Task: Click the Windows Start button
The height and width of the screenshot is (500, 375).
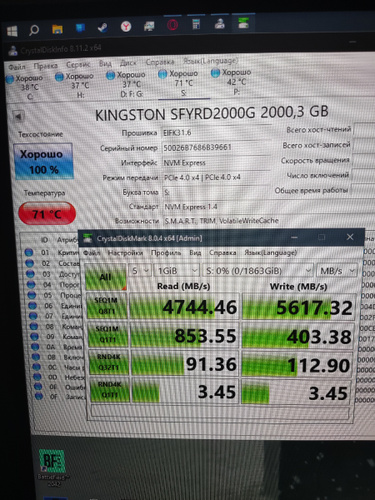Action: 12,31
